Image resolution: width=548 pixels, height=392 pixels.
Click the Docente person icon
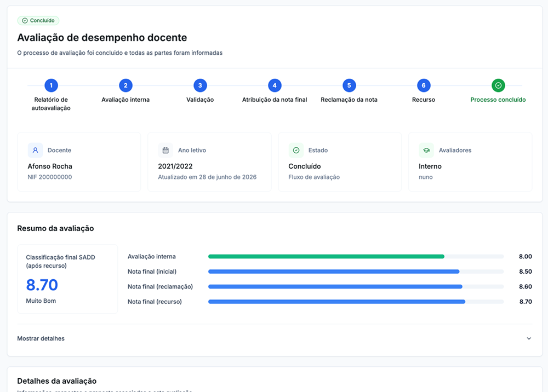coord(35,150)
